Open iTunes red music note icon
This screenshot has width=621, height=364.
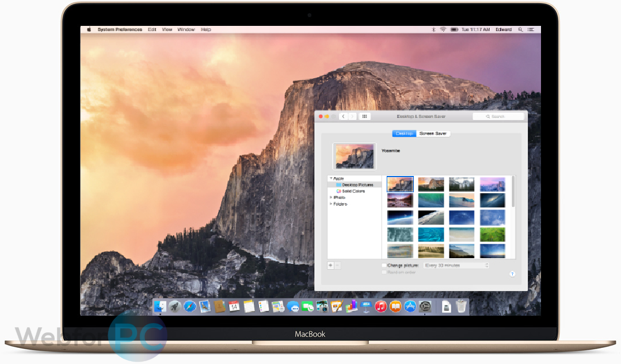pyautogui.click(x=380, y=306)
